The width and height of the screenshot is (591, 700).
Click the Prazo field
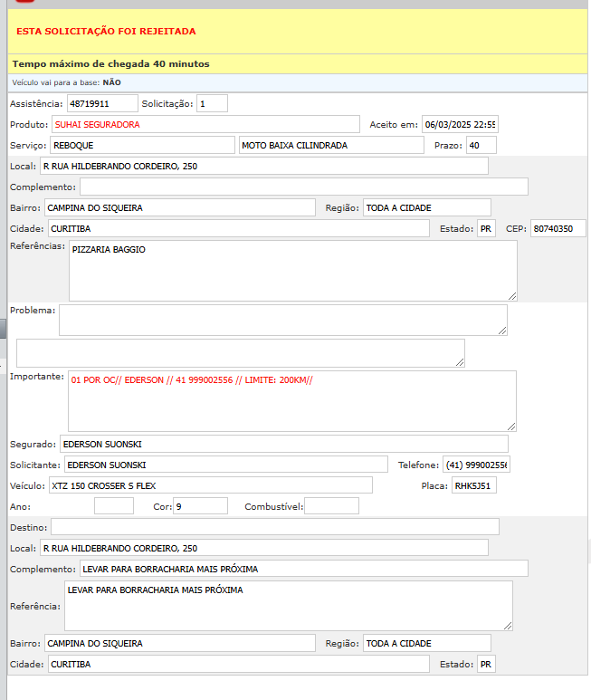coord(481,145)
